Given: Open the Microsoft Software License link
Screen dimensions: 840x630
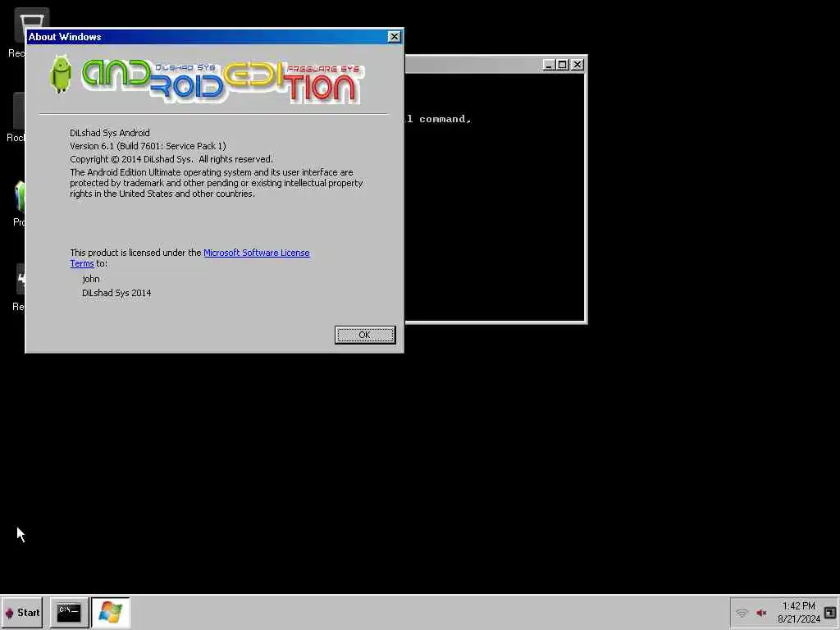Looking at the screenshot, I should click(x=257, y=253).
